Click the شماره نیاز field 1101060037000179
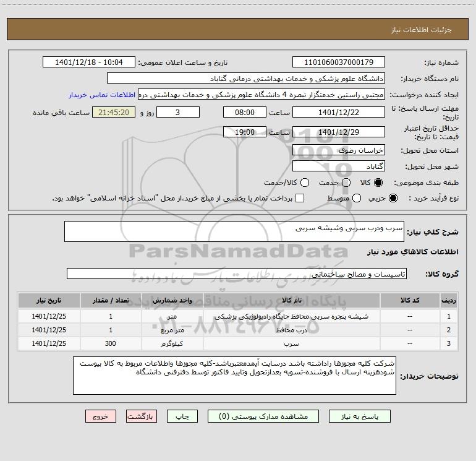476x461 pixels. pos(339,62)
